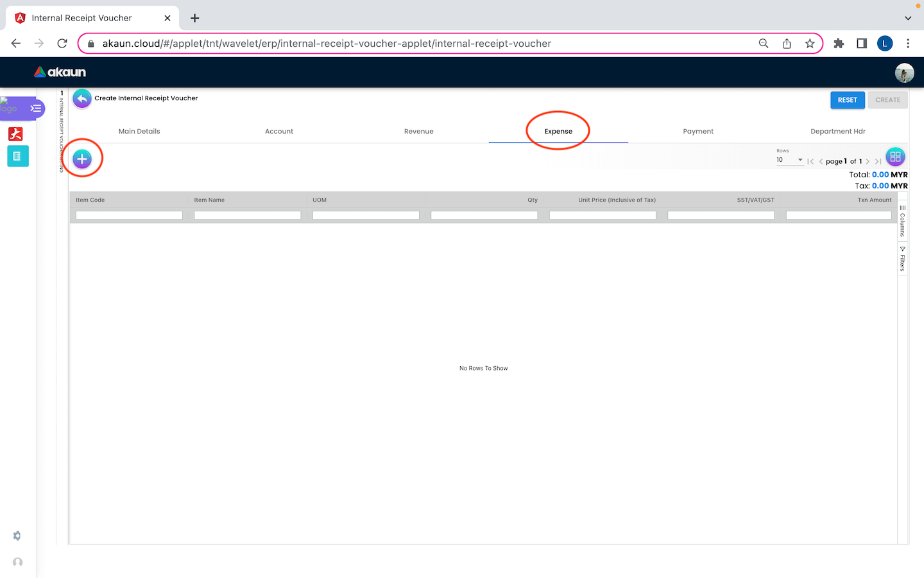Sort by UOM column header
Viewport: 924px width, 578px height.
pos(320,200)
